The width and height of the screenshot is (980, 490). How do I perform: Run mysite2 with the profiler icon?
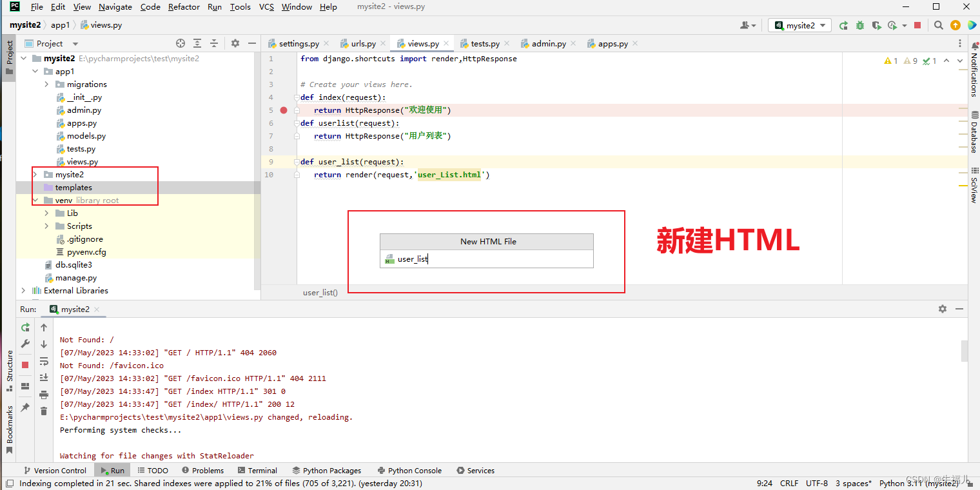(892, 25)
